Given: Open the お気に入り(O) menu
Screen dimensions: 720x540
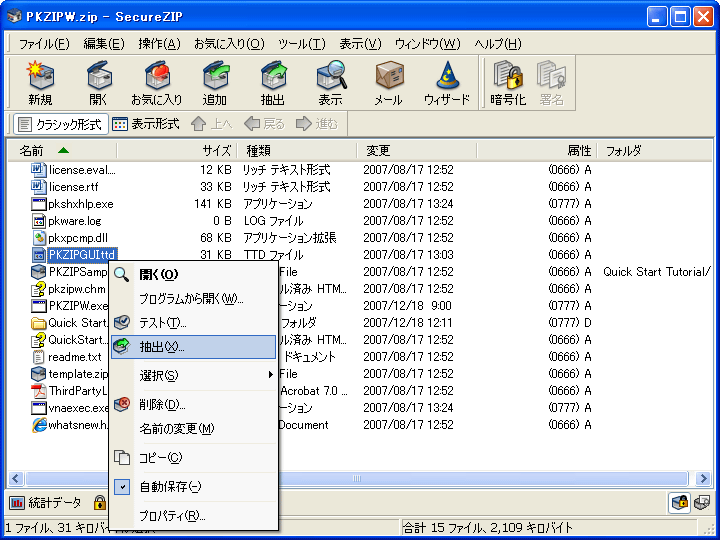Looking at the screenshot, I should (x=229, y=44).
